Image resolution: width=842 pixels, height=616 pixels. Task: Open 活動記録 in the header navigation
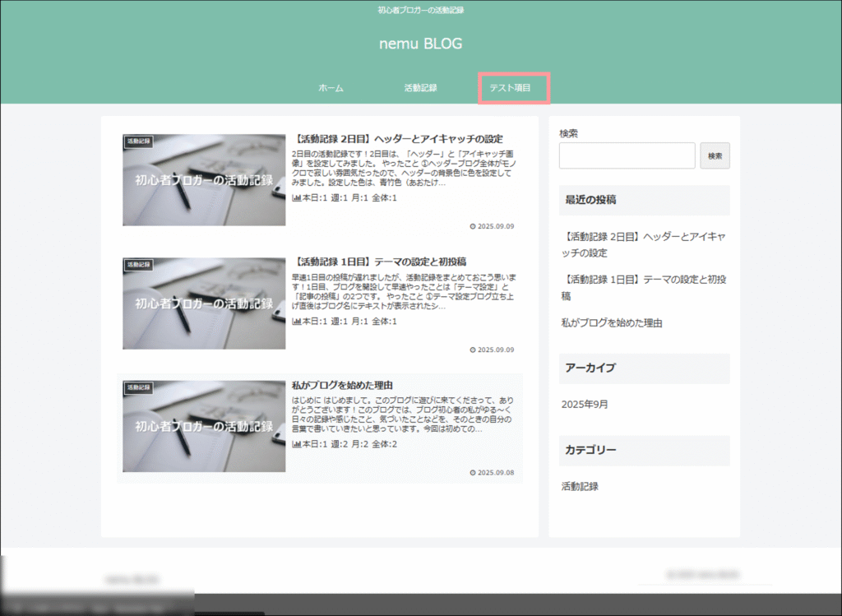pos(420,88)
